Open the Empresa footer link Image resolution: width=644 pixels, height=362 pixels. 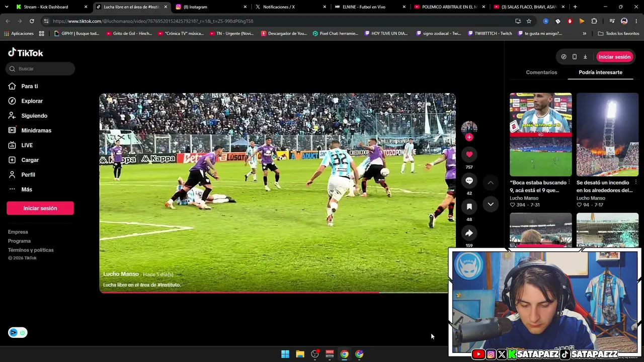(18, 232)
